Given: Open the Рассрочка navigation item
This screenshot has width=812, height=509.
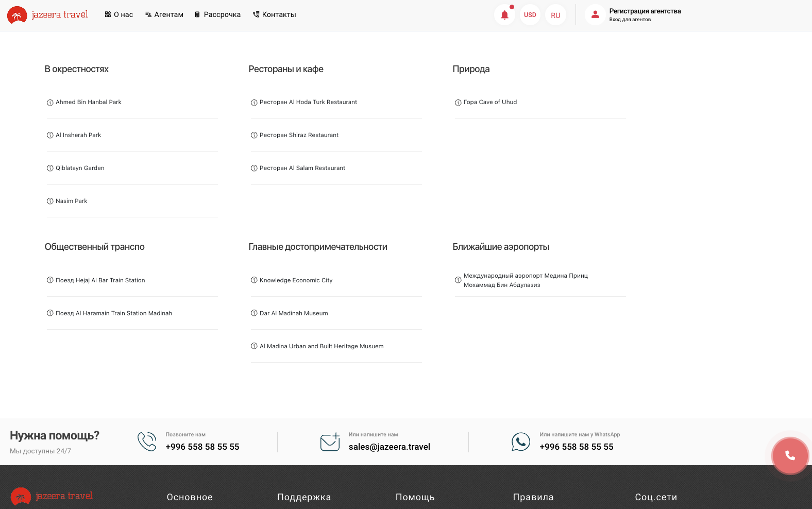Looking at the screenshot, I should coord(217,14).
